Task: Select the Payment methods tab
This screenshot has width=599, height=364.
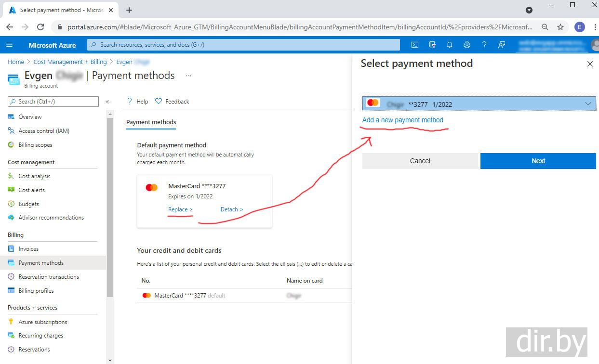Action: coord(151,122)
